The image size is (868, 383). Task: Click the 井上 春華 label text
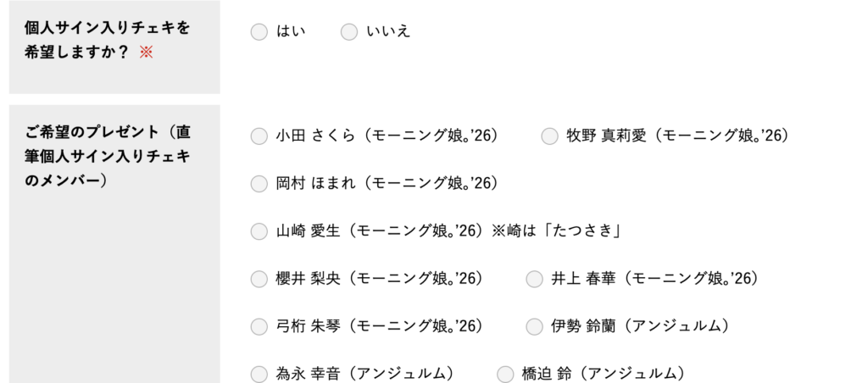tap(654, 279)
